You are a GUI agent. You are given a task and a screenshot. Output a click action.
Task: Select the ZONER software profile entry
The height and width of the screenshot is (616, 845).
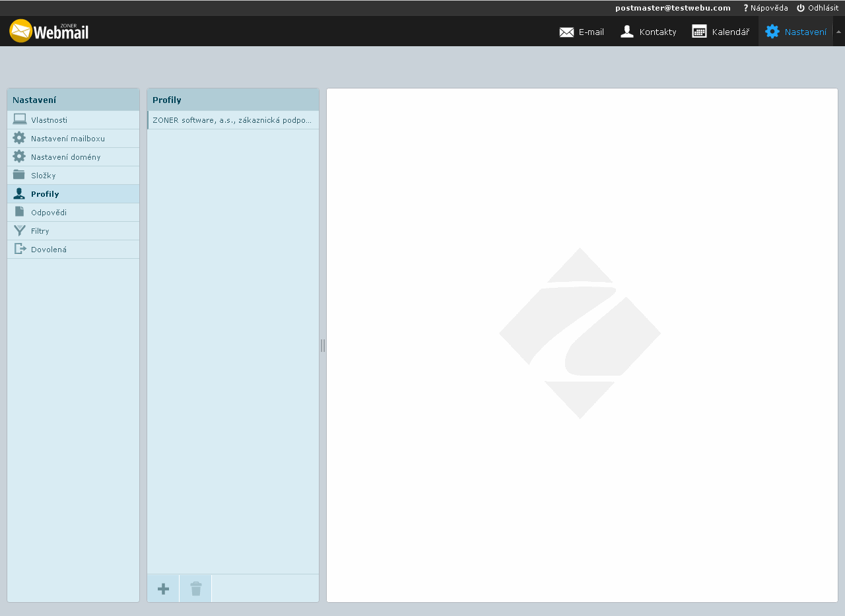(x=232, y=120)
